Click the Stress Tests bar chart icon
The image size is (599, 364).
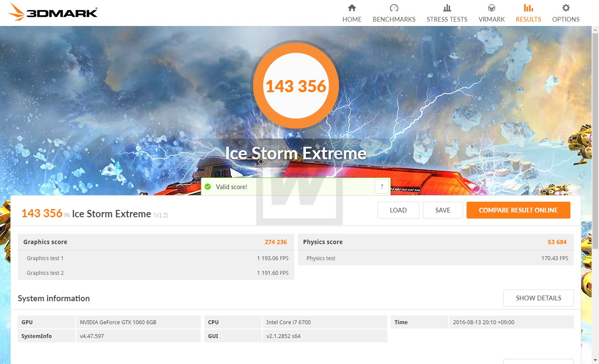pyautogui.click(x=447, y=8)
